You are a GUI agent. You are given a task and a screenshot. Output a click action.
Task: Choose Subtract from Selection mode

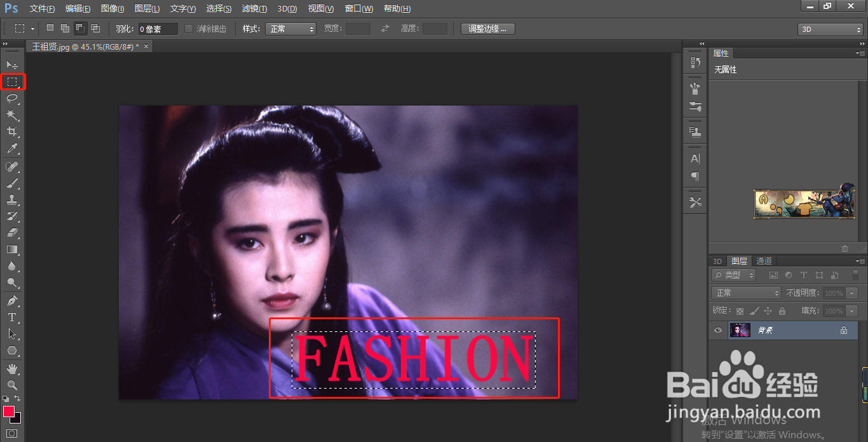coord(80,29)
